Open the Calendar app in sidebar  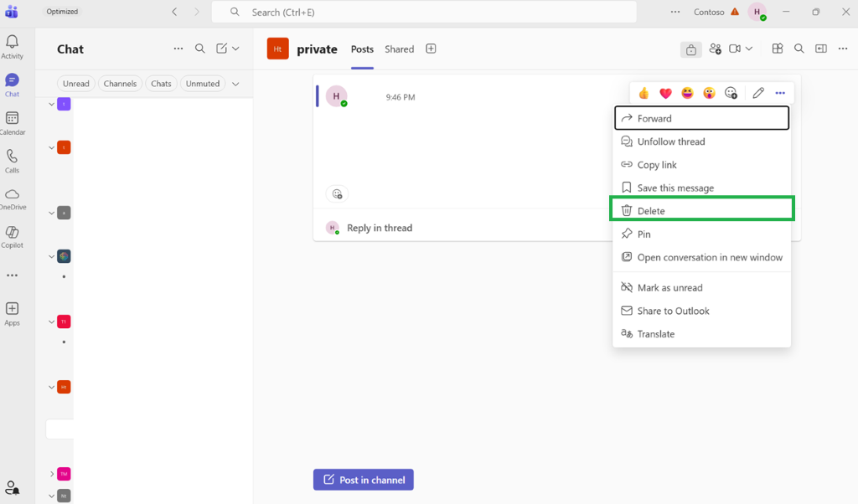(x=12, y=124)
